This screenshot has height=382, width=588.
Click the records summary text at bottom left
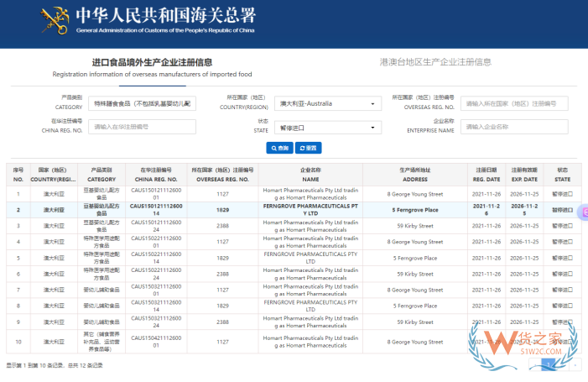point(55,365)
